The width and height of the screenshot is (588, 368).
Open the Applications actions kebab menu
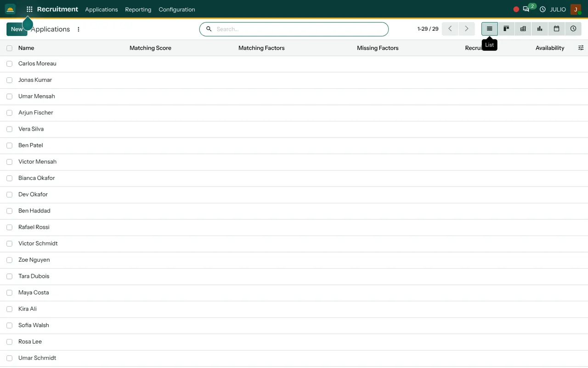point(79,29)
